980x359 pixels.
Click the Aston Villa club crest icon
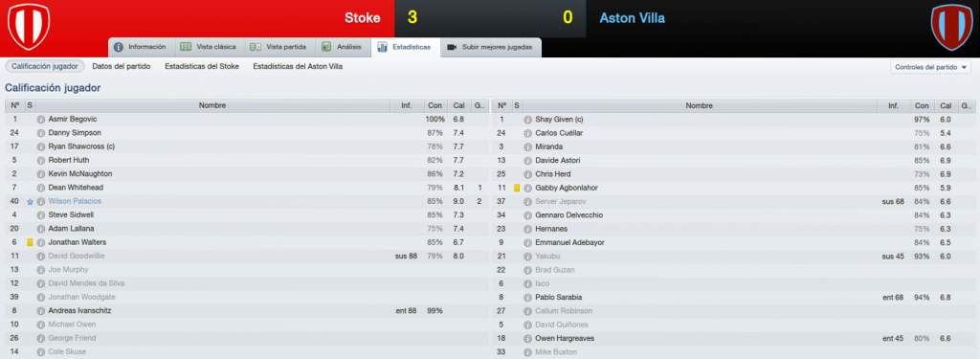(951, 27)
